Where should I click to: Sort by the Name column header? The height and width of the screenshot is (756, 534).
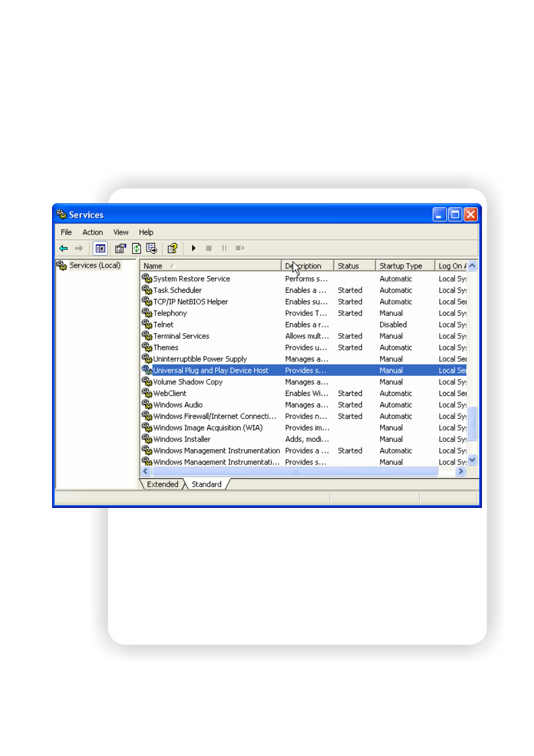click(210, 265)
